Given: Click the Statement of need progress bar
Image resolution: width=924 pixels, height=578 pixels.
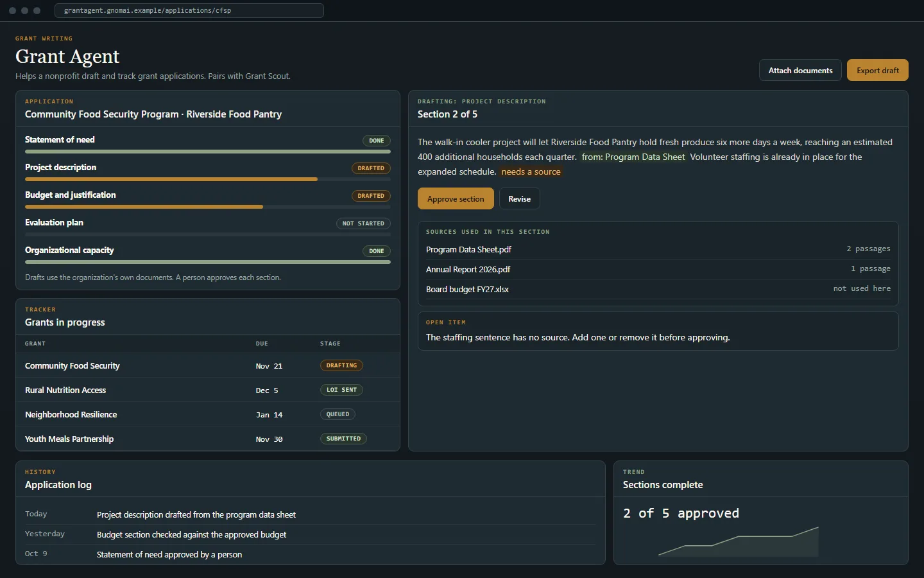Looking at the screenshot, I should pyautogui.click(x=207, y=152).
